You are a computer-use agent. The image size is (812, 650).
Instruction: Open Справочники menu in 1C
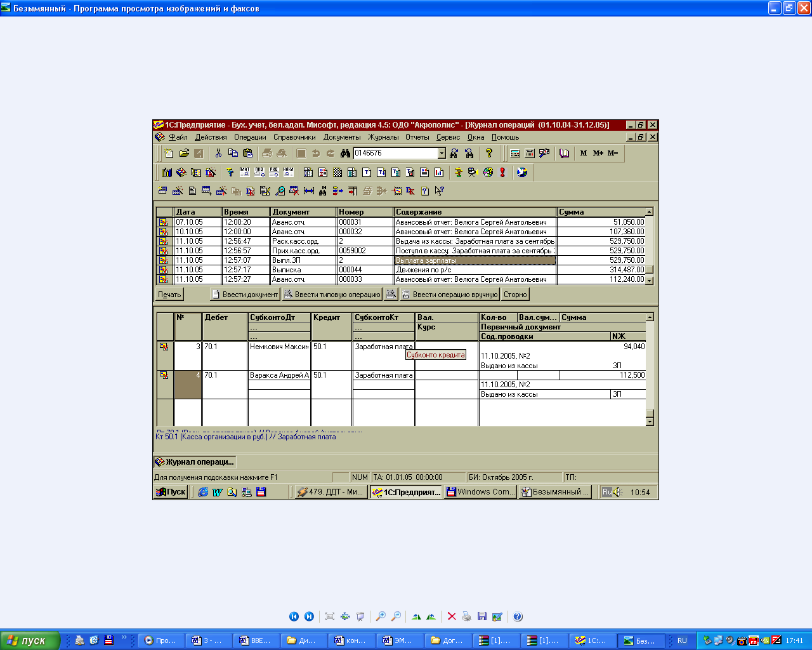pyautogui.click(x=294, y=137)
